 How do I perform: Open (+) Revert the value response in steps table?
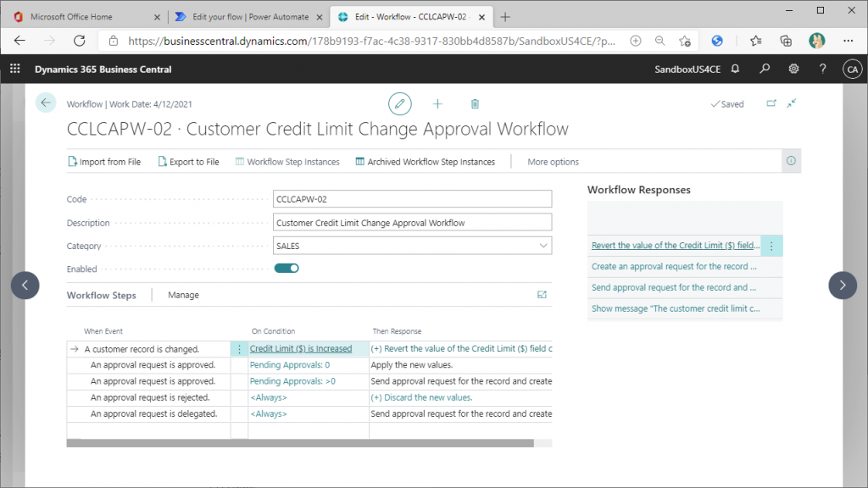click(x=461, y=348)
